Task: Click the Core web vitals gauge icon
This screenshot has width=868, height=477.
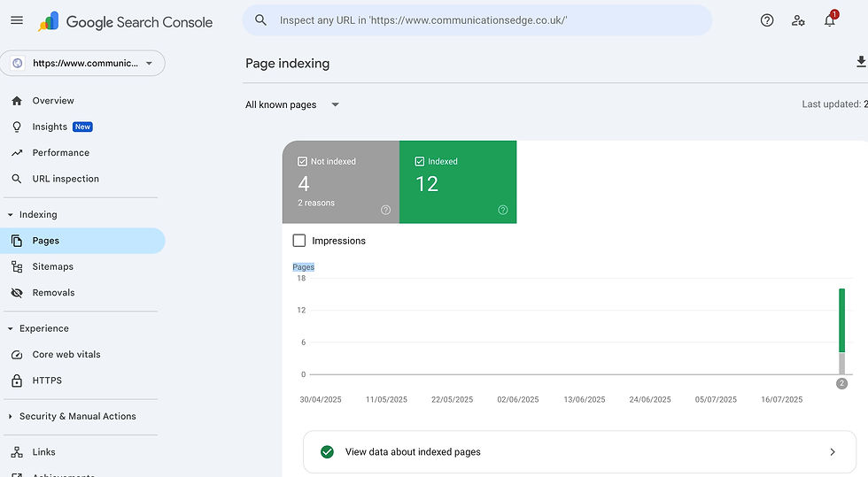Action: click(x=17, y=355)
